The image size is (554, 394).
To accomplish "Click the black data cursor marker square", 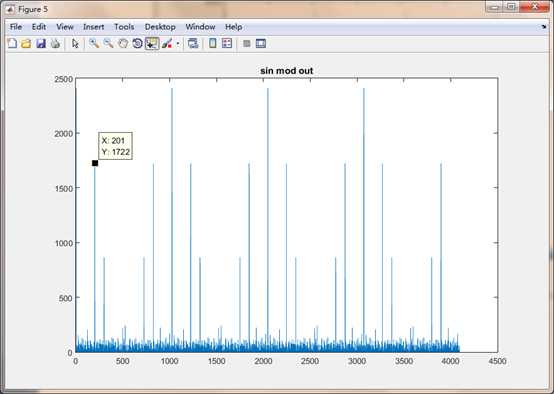I will click(95, 163).
